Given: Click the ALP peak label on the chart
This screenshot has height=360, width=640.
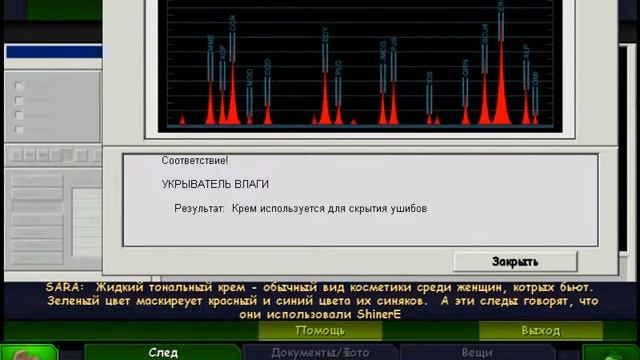Looking at the screenshot, I should 526,51.
